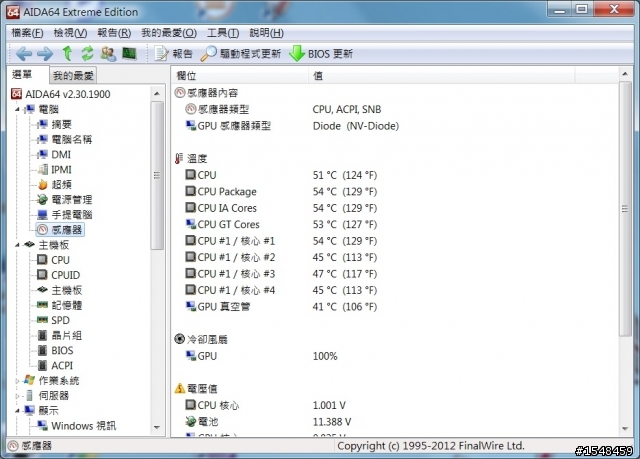Select 超頻 overclock tree item
The height and width of the screenshot is (459, 640).
(55, 185)
